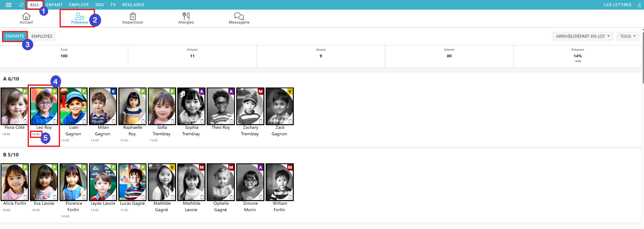Click the Présence person-clock icon
This screenshot has width=644, height=229.
(79, 16)
